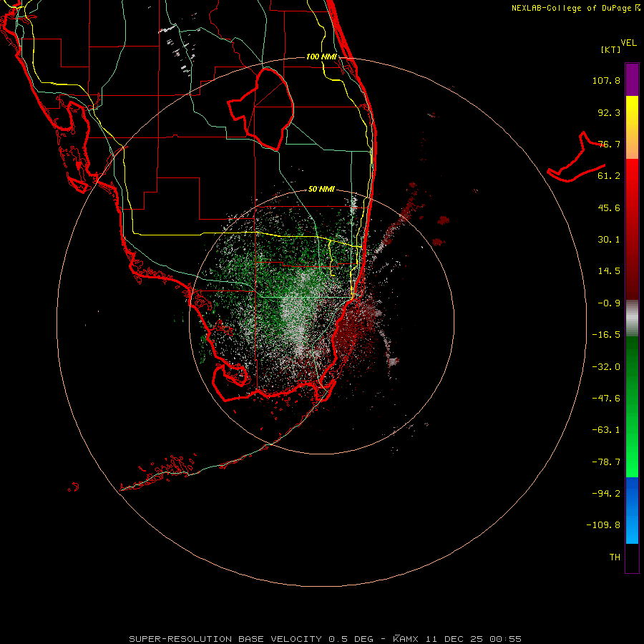Click the 107.8 velocity scale value

point(606,80)
